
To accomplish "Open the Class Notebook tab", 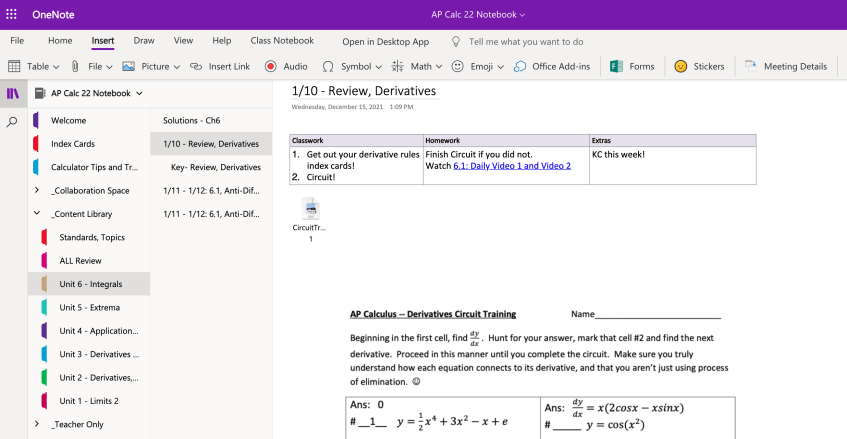I will click(282, 41).
